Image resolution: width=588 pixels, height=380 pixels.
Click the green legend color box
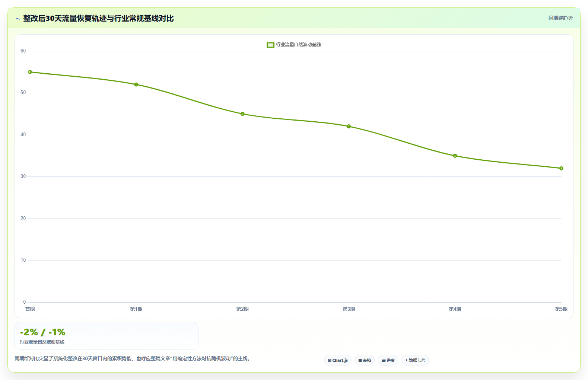tap(271, 45)
